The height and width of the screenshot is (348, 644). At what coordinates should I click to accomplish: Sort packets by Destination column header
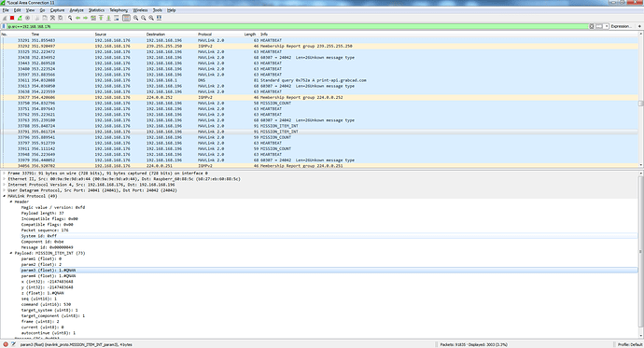[156, 35]
